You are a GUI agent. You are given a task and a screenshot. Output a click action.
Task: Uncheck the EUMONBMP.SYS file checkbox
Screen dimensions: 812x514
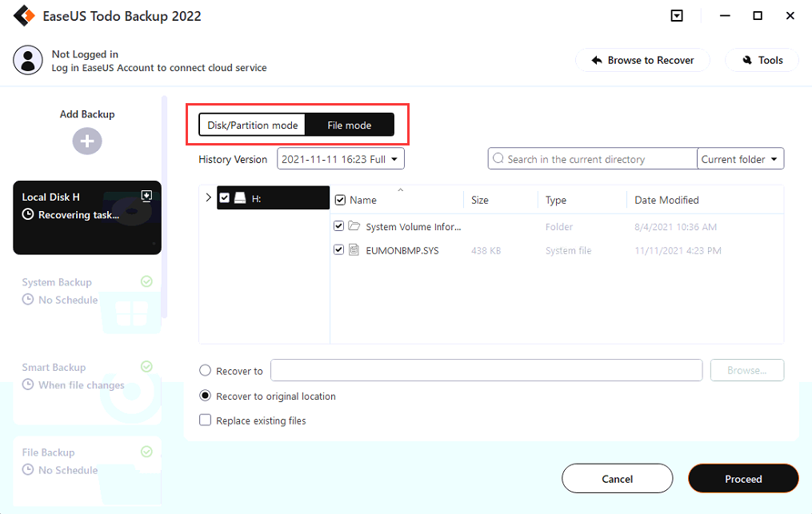coord(340,250)
